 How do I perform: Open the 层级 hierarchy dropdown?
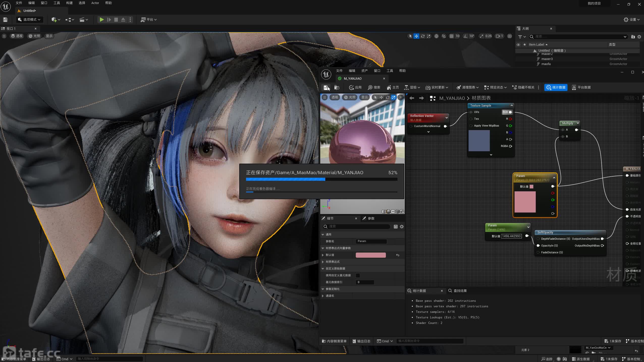pos(412,87)
